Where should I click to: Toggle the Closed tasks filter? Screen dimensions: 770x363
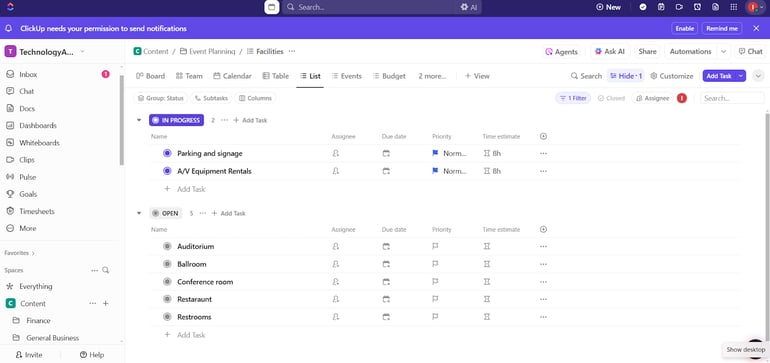point(611,98)
